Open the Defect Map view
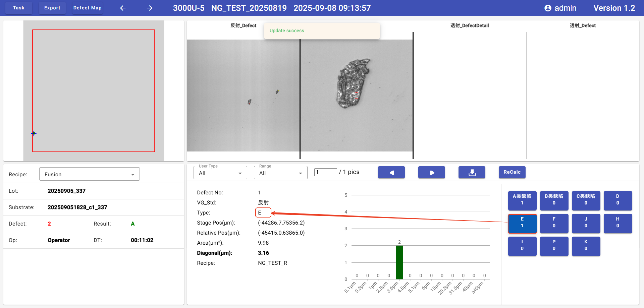The height and width of the screenshot is (308, 644). 87,8
